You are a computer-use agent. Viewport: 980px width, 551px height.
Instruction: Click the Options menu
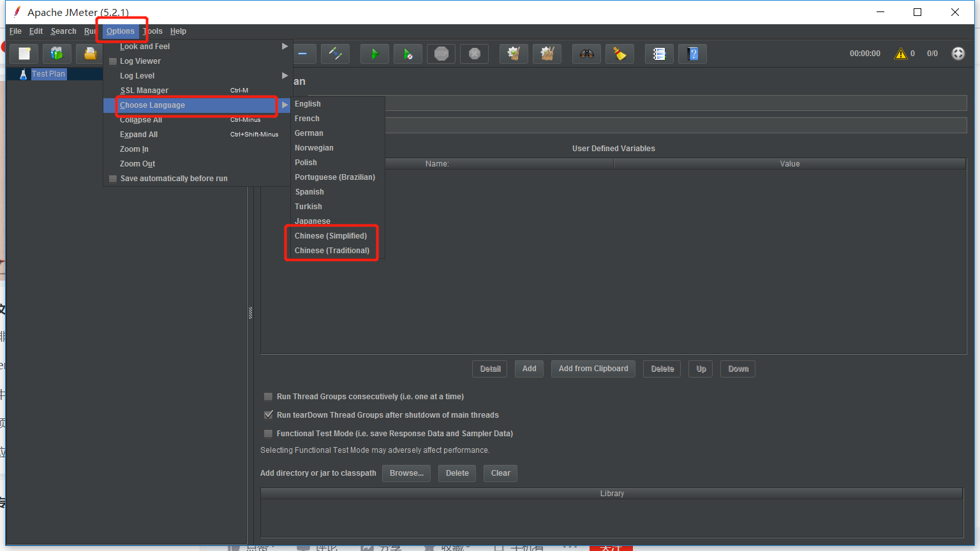click(121, 31)
